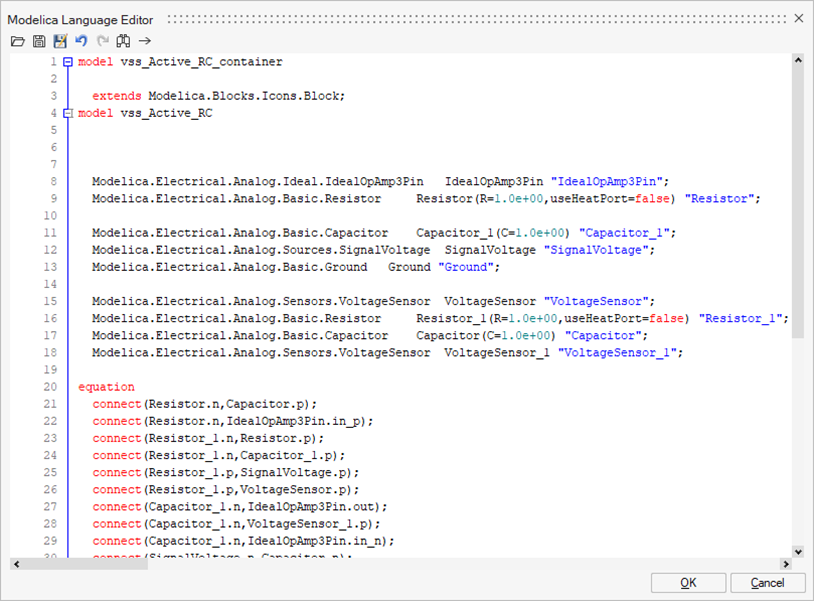Click the Save disk icon

(39, 41)
